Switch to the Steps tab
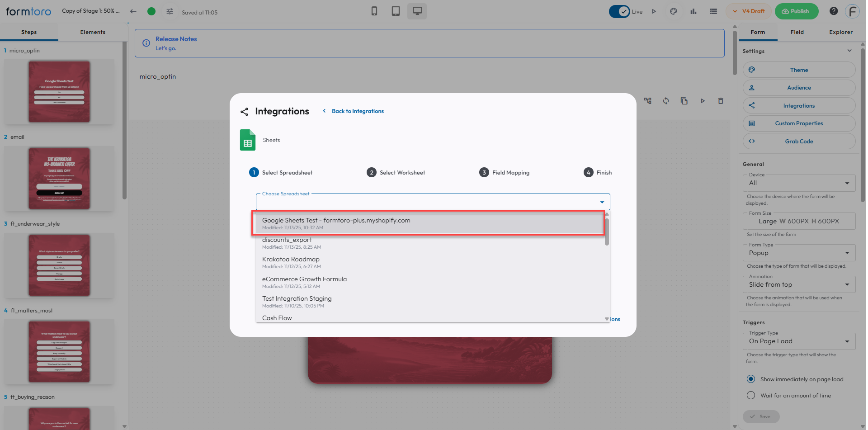The height and width of the screenshot is (430, 868). pos(29,32)
